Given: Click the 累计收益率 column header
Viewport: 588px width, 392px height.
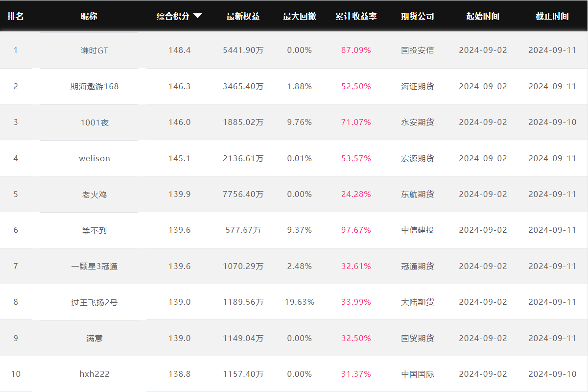Looking at the screenshot, I should coord(356,16).
